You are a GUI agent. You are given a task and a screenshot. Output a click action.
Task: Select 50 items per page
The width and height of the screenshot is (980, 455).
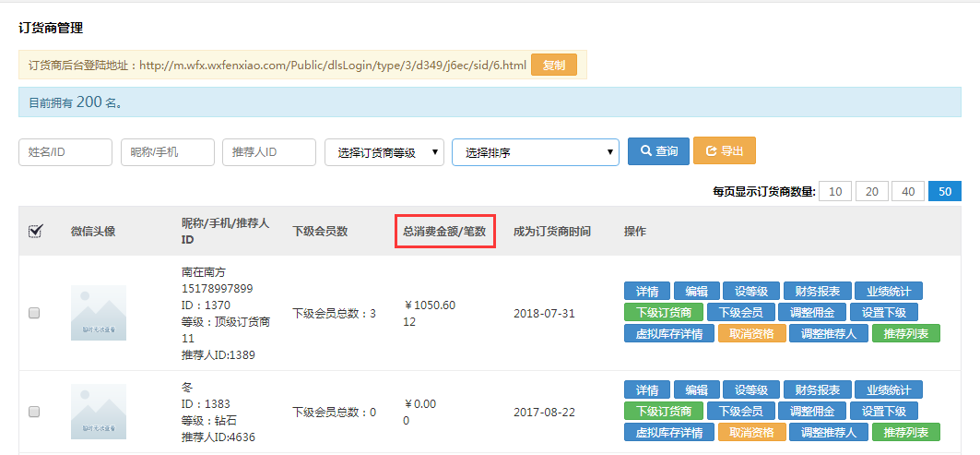pyautogui.click(x=944, y=191)
